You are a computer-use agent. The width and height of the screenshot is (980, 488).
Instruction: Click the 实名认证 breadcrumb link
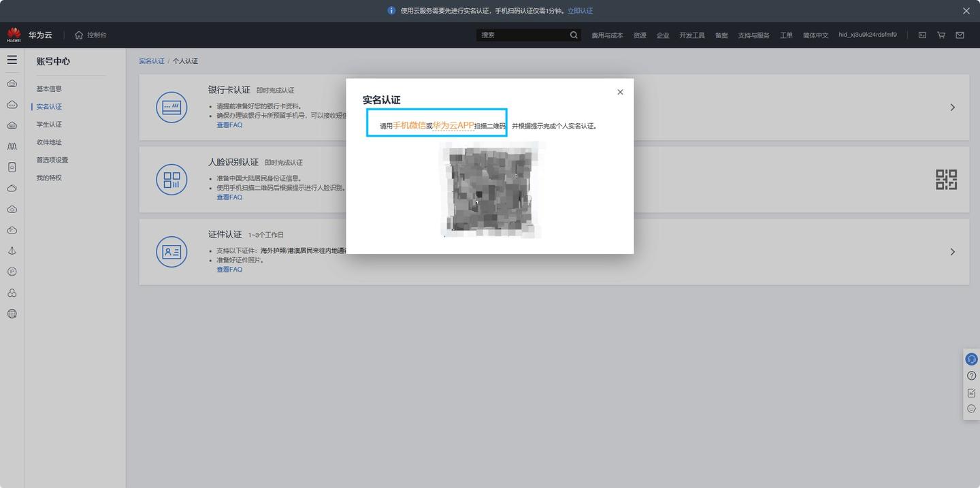tap(152, 61)
